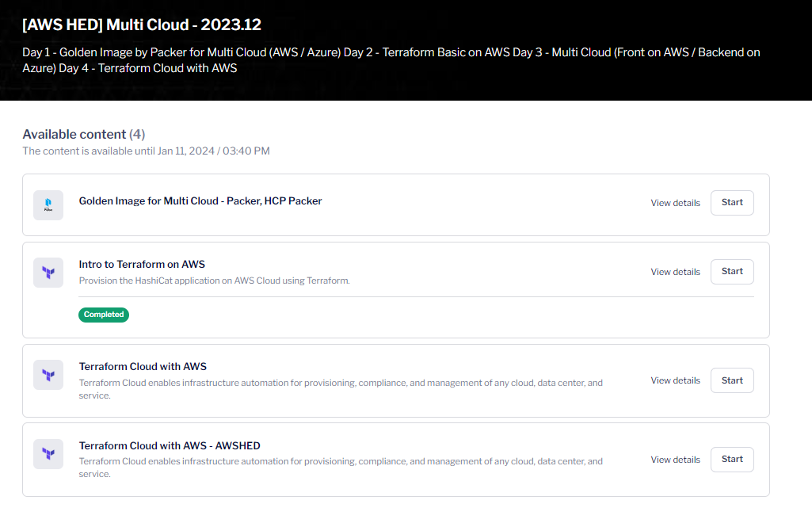
Task: Click the Available content (4) heading
Action: coord(84,134)
